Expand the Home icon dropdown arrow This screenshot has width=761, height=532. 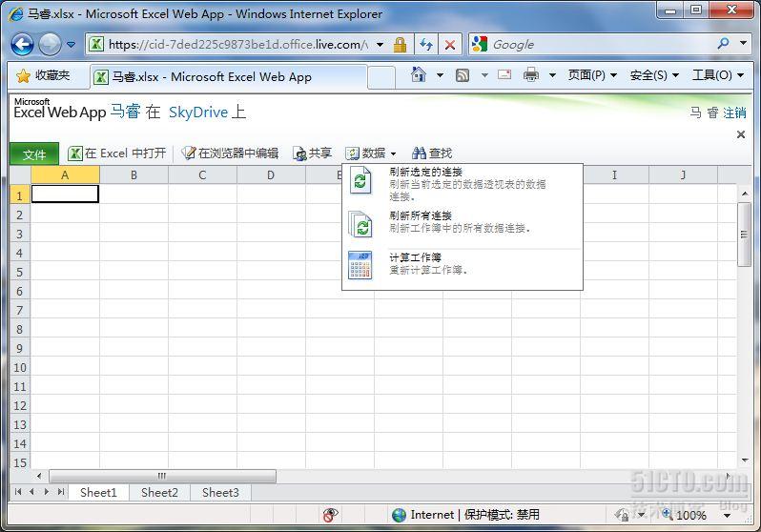coord(440,75)
